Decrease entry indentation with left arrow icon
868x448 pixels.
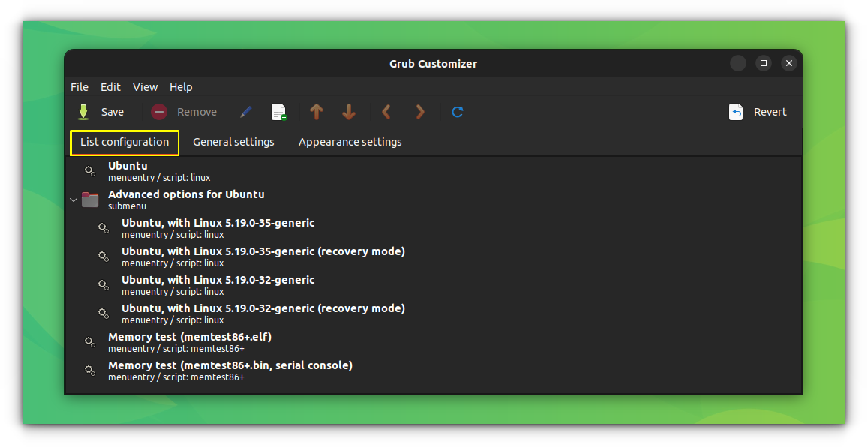point(386,111)
